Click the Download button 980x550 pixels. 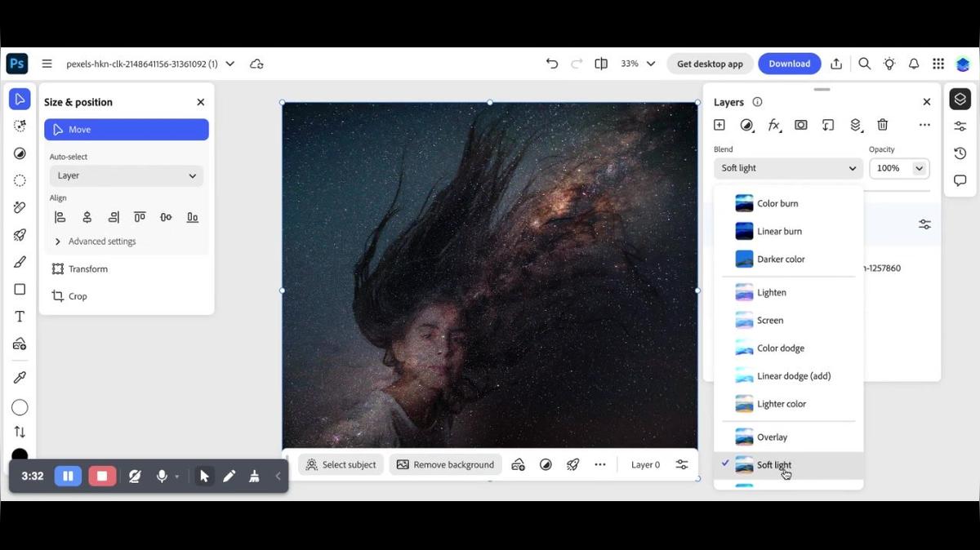click(x=789, y=64)
